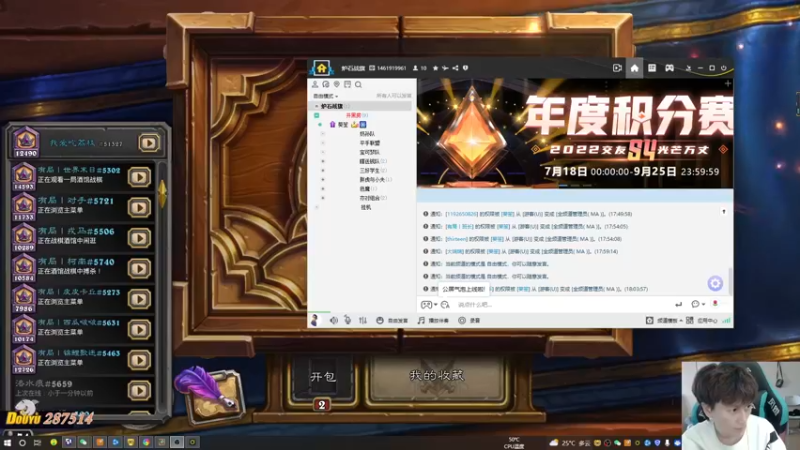Click the rose gift icon right of input
Screen dimensions: 800x450
coord(715,304)
